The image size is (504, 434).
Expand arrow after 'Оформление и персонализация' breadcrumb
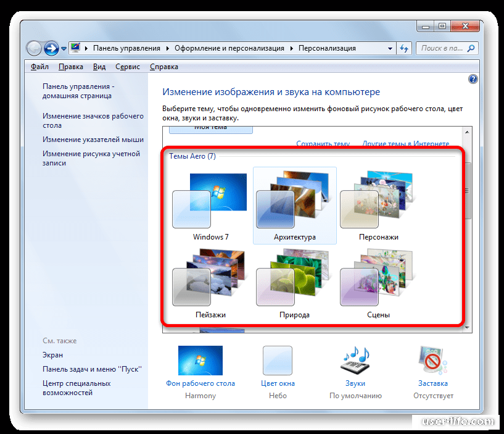(x=292, y=49)
